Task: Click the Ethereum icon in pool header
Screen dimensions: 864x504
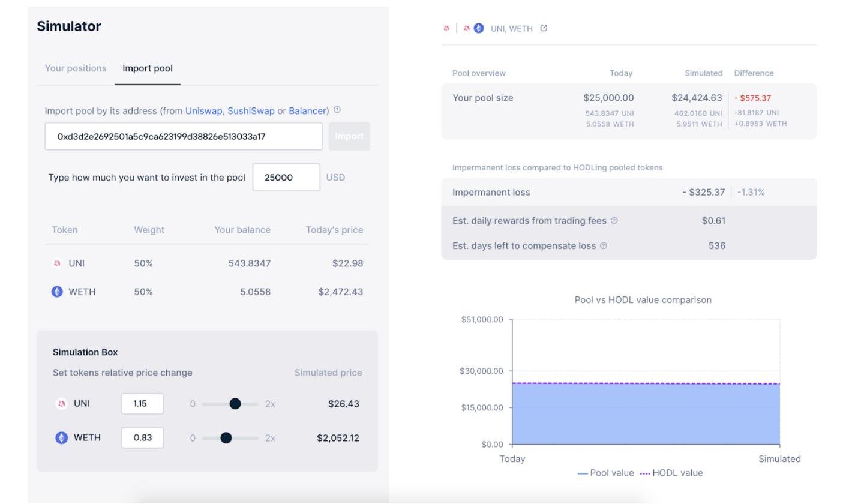Action: click(479, 28)
